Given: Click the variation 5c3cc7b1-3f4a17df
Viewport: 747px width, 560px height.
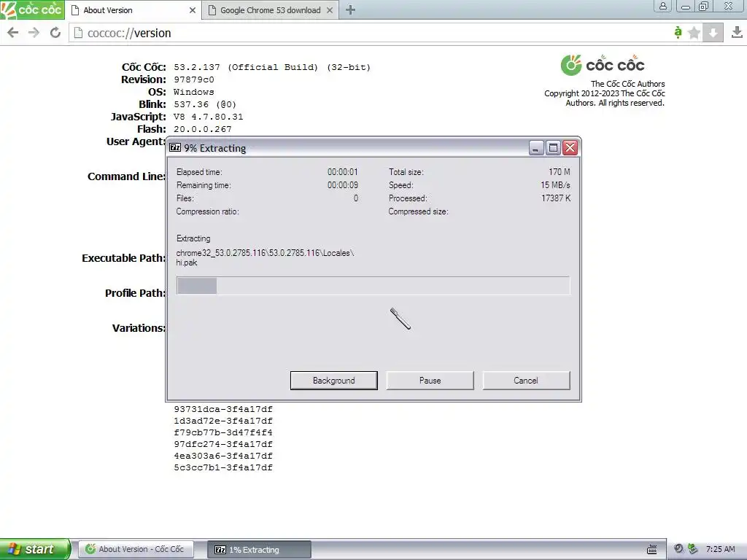Looking at the screenshot, I should pos(223,467).
